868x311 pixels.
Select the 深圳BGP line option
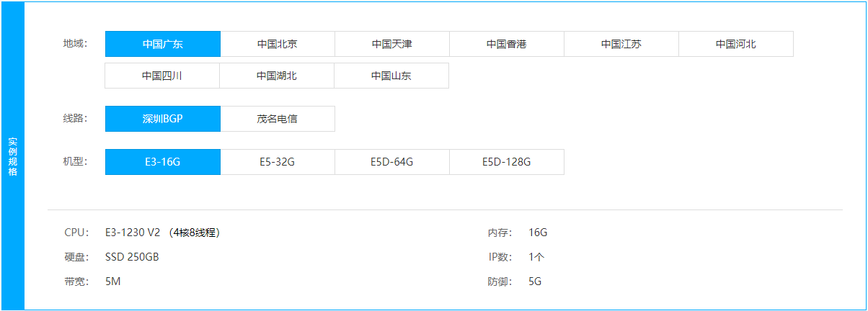tap(163, 119)
